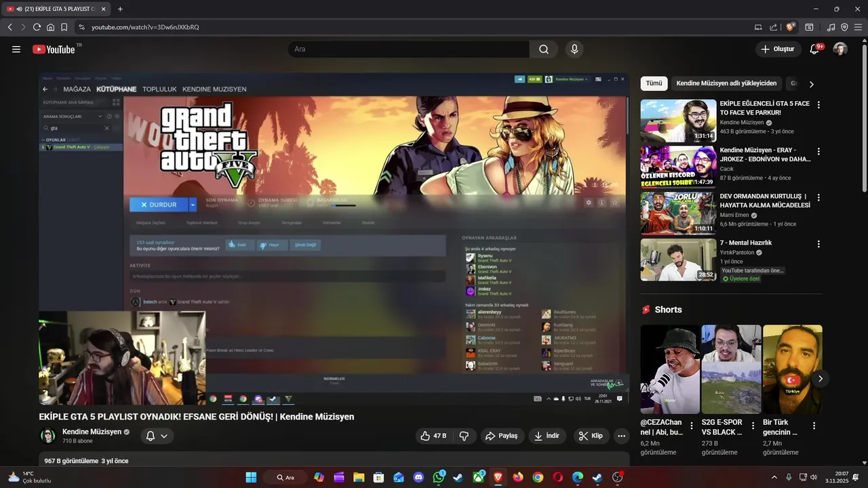
Task: Click the search magnifier button
Action: 544,49
